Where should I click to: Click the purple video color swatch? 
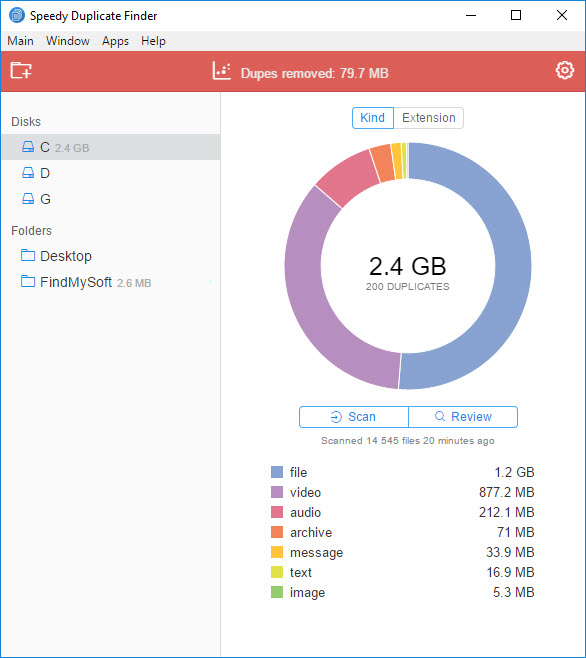[x=277, y=492]
